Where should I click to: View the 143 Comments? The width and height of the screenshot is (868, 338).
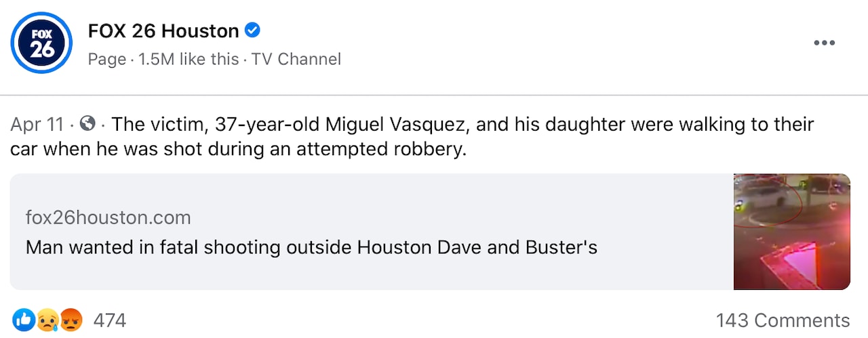(x=783, y=320)
